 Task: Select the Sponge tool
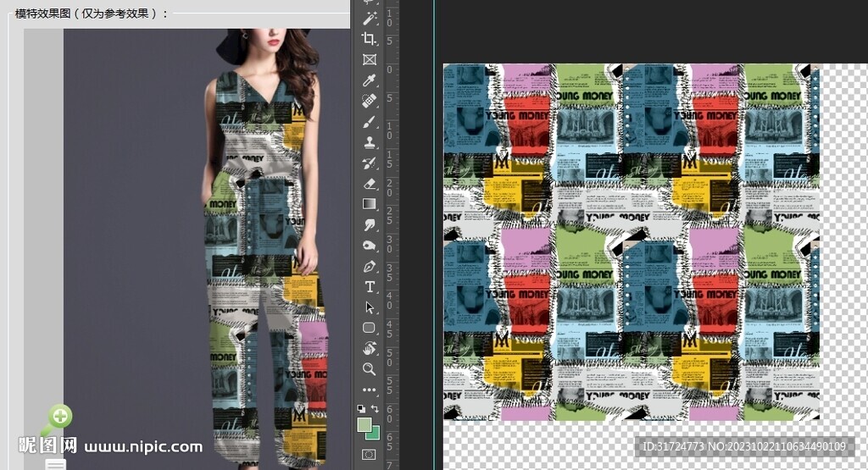[370, 246]
